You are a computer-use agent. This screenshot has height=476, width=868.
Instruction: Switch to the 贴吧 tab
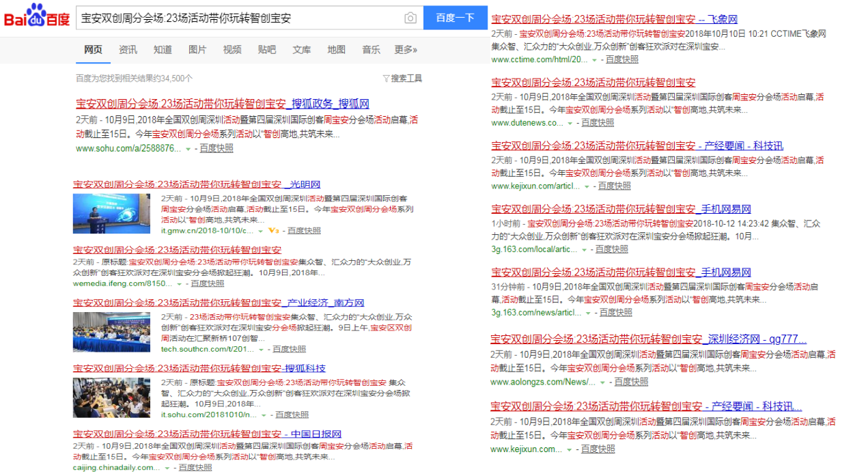(x=267, y=50)
